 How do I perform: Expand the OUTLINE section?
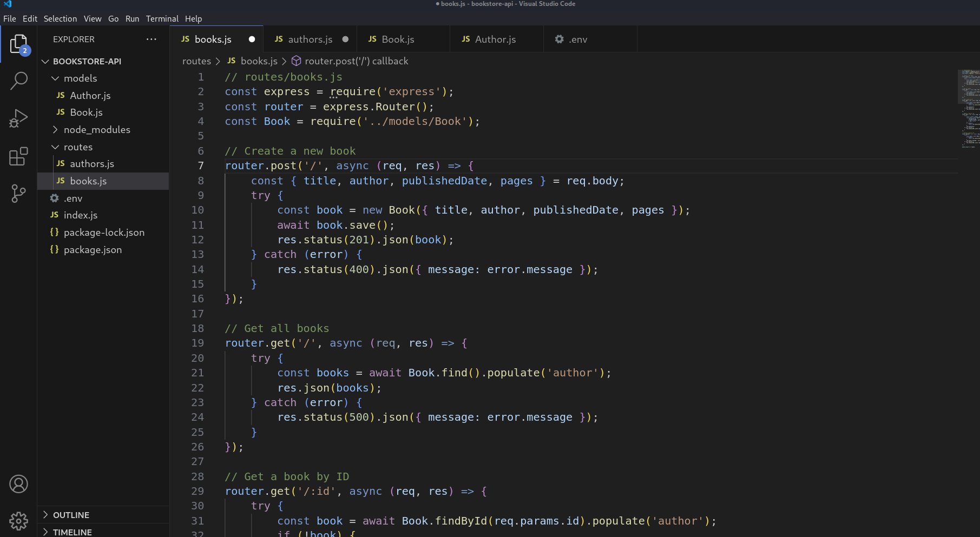pyautogui.click(x=45, y=515)
